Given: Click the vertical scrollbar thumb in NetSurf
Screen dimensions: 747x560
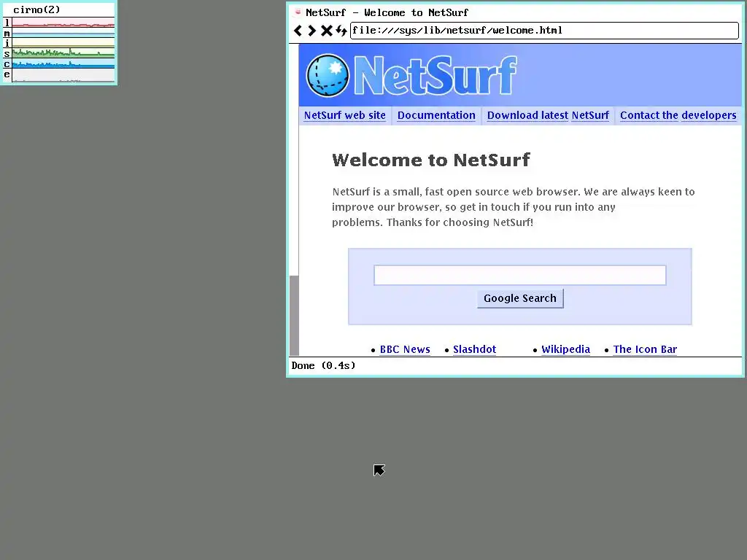Looking at the screenshot, I should tap(295, 315).
